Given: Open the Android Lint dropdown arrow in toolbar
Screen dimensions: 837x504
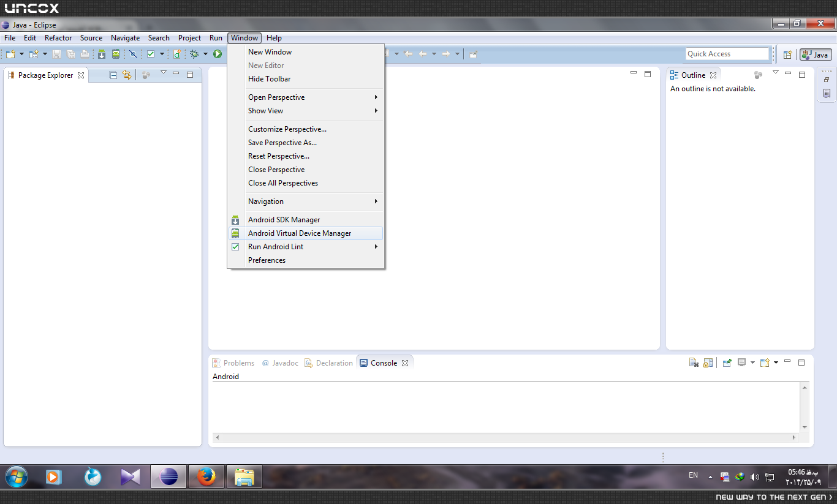Looking at the screenshot, I should (x=162, y=54).
